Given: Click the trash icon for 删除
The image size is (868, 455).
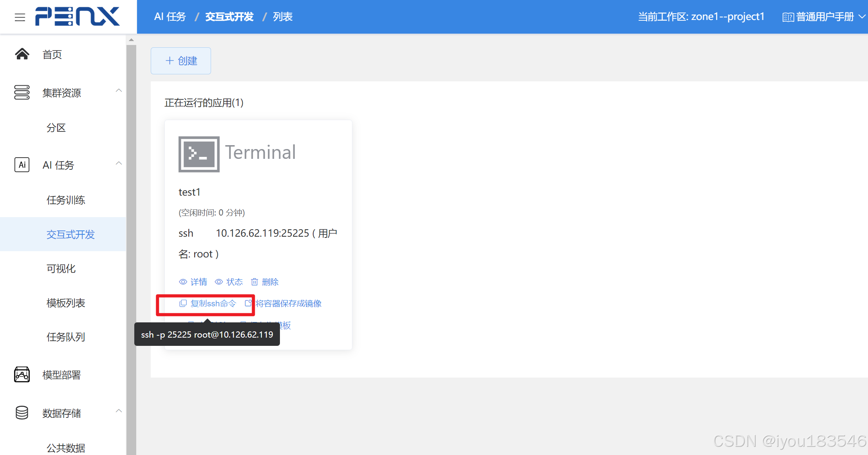Looking at the screenshot, I should pos(254,282).
